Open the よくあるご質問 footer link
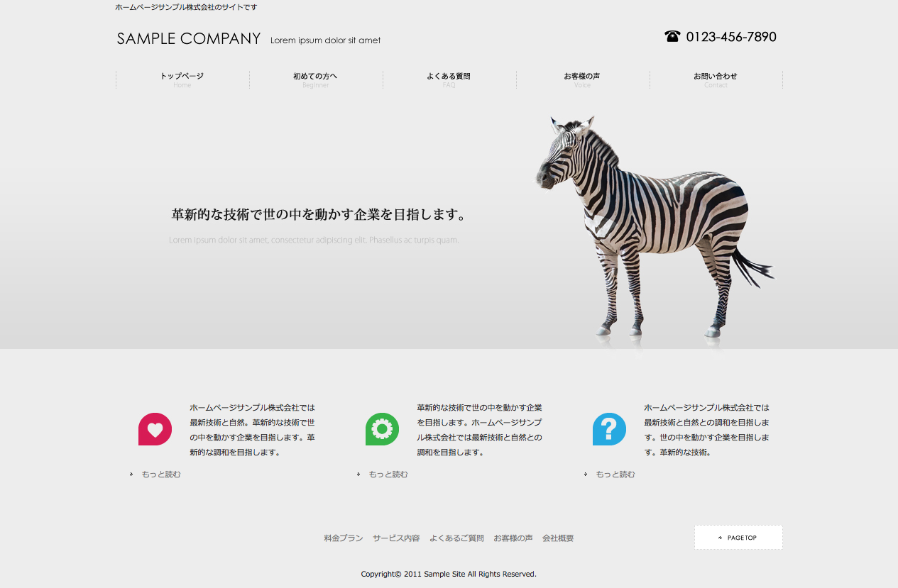This screenshot has height=588, width=898. pyautogui.click(x=456, y=538)
